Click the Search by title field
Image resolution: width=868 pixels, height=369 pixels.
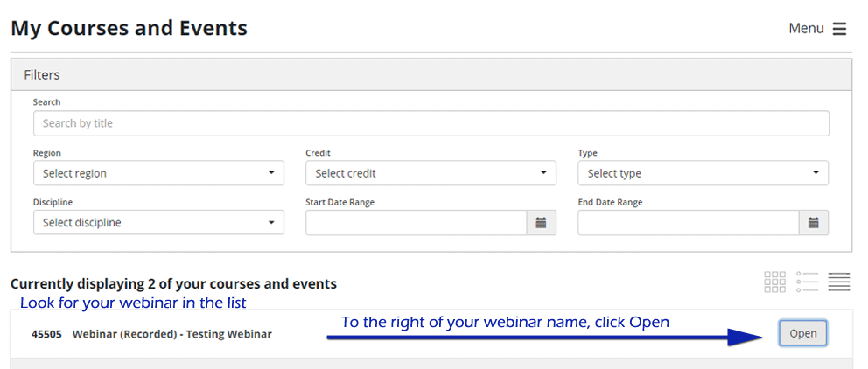[x=431, y=123]
